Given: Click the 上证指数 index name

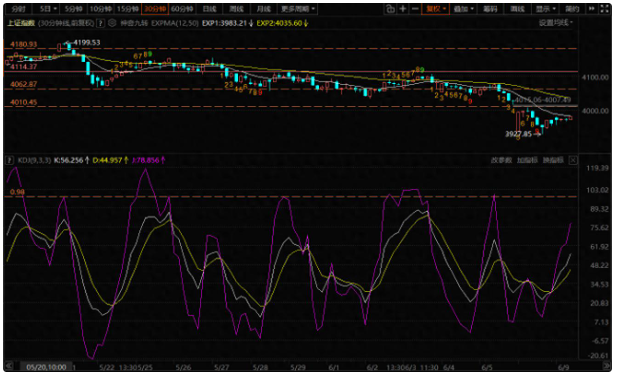Looking at the screenshot, I should [x=21, y=23].
